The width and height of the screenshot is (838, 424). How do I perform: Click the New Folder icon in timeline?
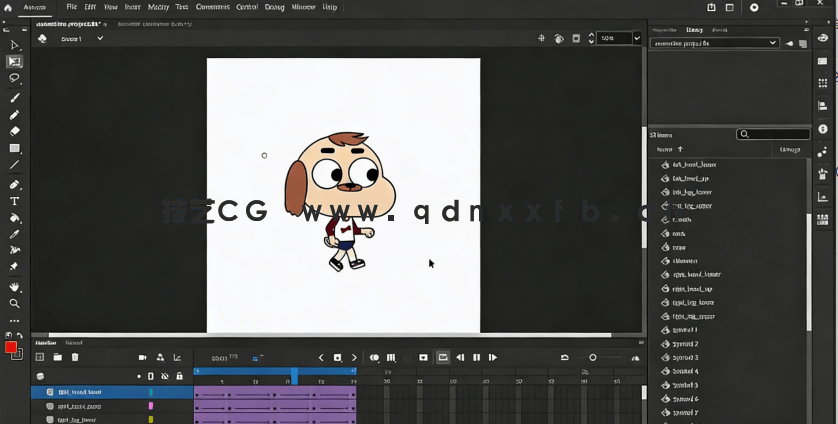pos(58,357)
